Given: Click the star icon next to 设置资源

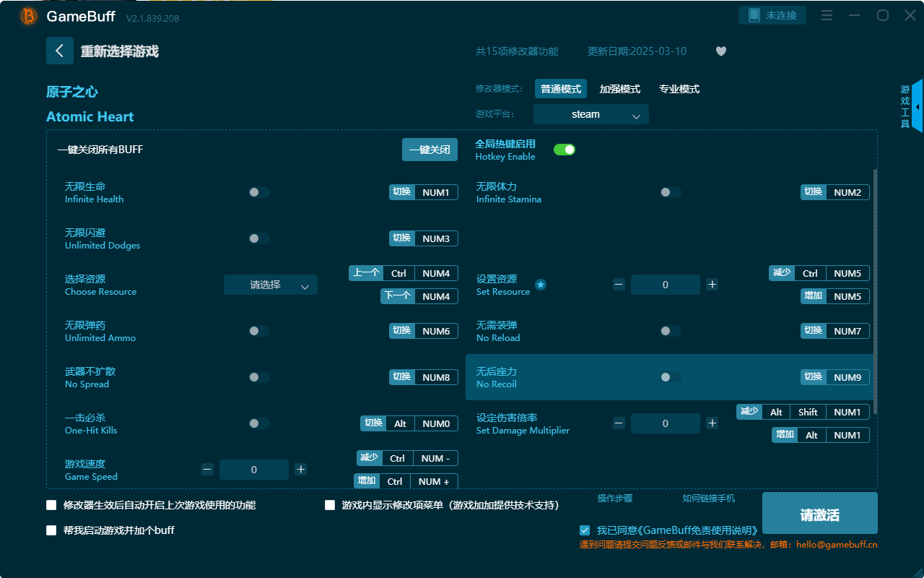Looking at the screenshot, I should tap(540, 285).
